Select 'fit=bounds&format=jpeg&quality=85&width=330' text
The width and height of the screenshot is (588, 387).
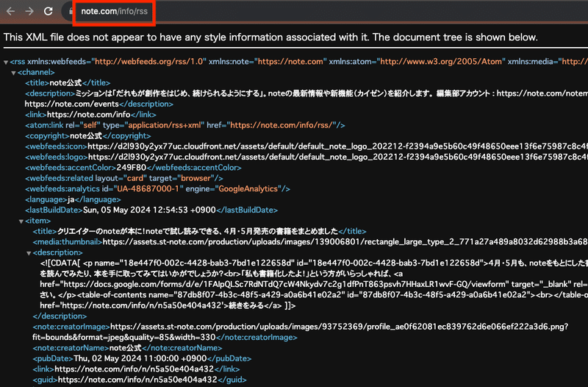point(124,338)
